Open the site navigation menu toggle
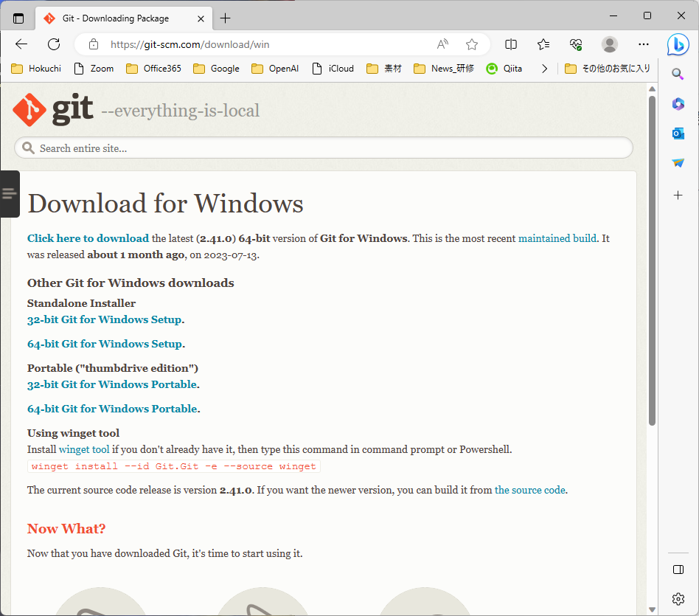The image size is (699, 616). click(x=10, y=193)
